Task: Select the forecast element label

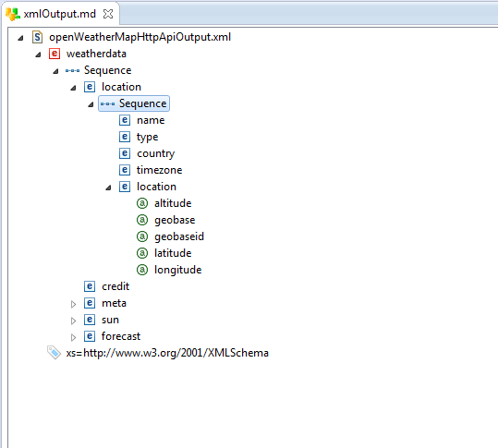Action: tap(121, 336)
